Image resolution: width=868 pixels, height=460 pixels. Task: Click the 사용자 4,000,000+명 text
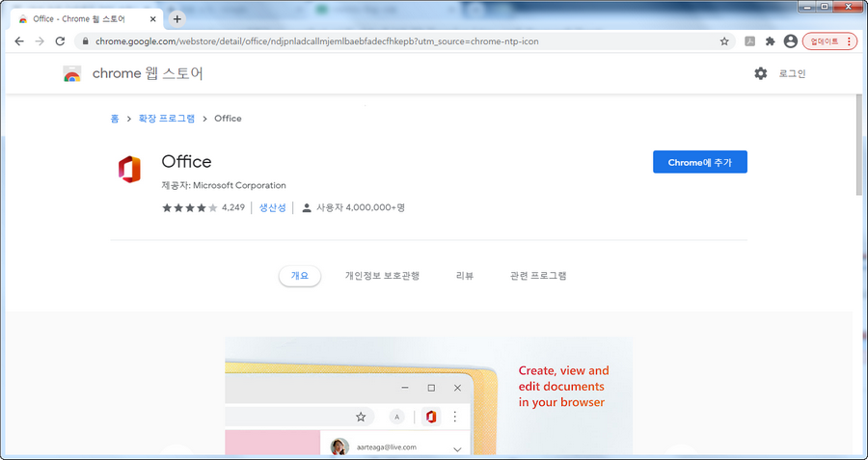pyautogui.click(x=361, y=208)
